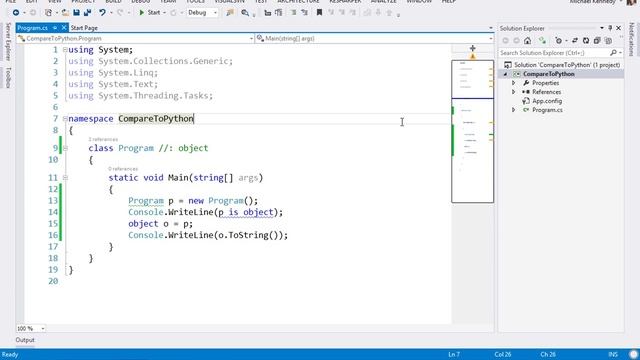Image resolution: width=640 pixels, height=360 pixels.
Task: Open the Output panel tab
Action: point(25,340)
